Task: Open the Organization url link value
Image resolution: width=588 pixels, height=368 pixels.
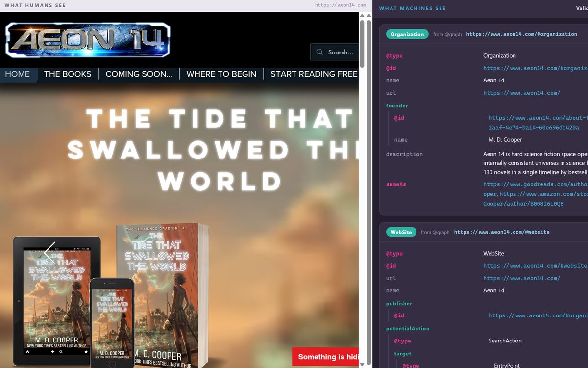Action: (x=521, y=93)
